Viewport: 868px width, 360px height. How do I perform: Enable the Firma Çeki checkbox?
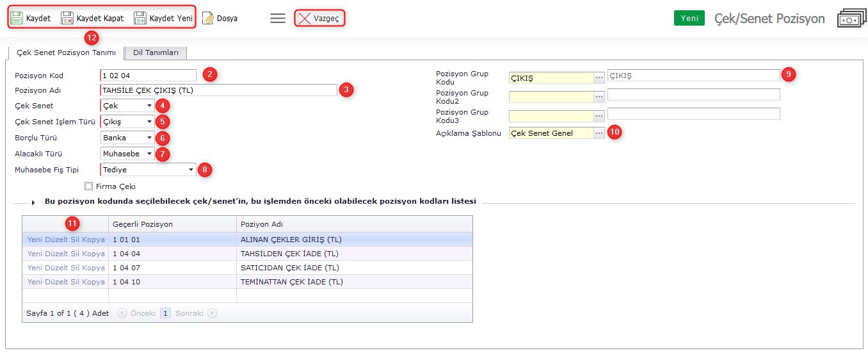[89, 186]
